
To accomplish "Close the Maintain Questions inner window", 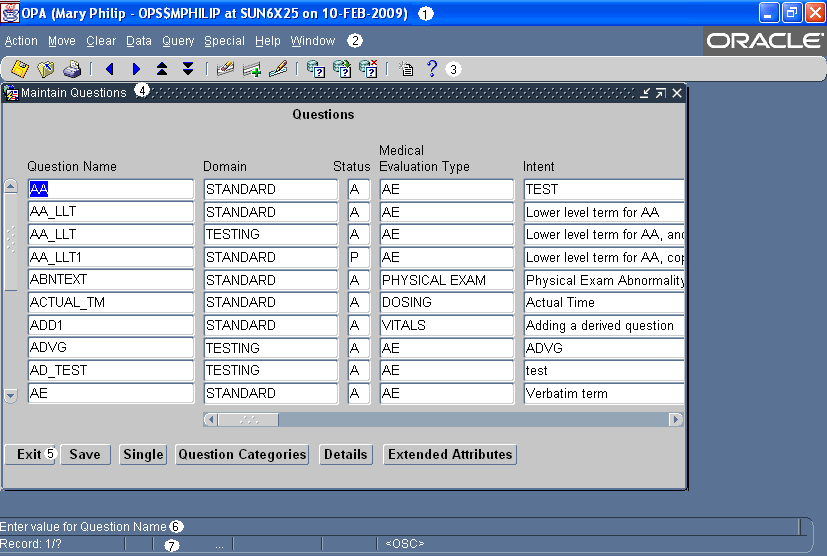I will click(677, 93).
